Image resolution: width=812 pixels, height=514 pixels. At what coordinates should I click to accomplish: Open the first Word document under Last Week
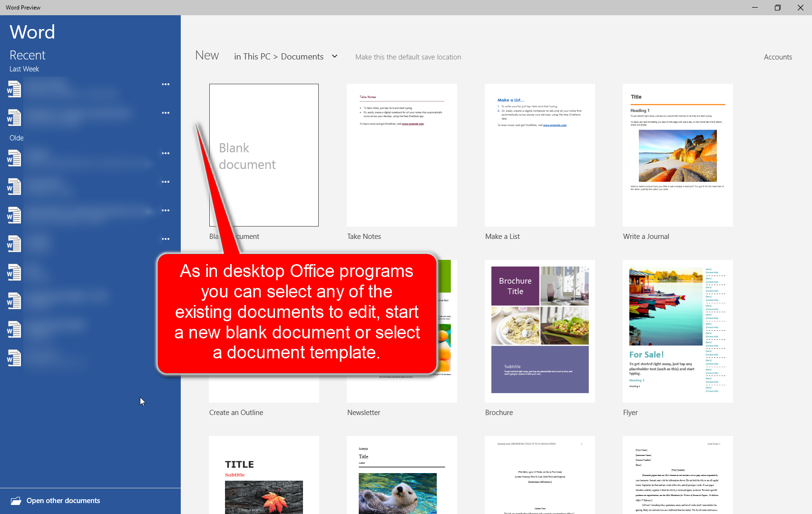pos(14,89)
